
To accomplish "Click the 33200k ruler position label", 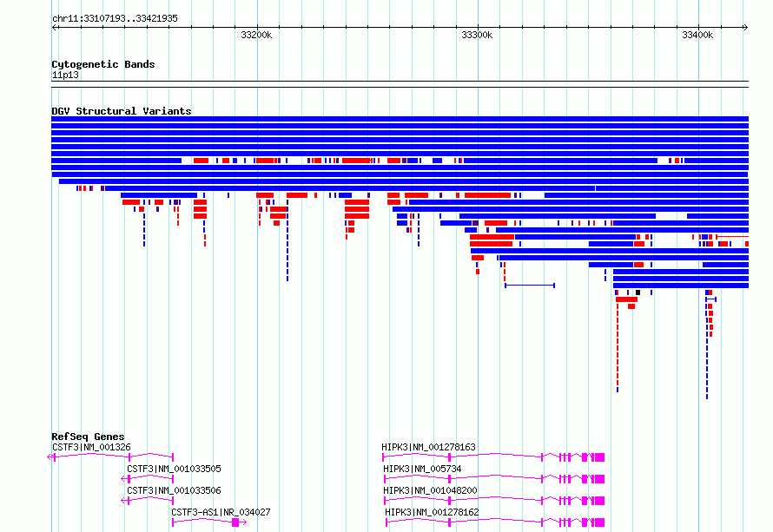I will click(x=256, y=35).
